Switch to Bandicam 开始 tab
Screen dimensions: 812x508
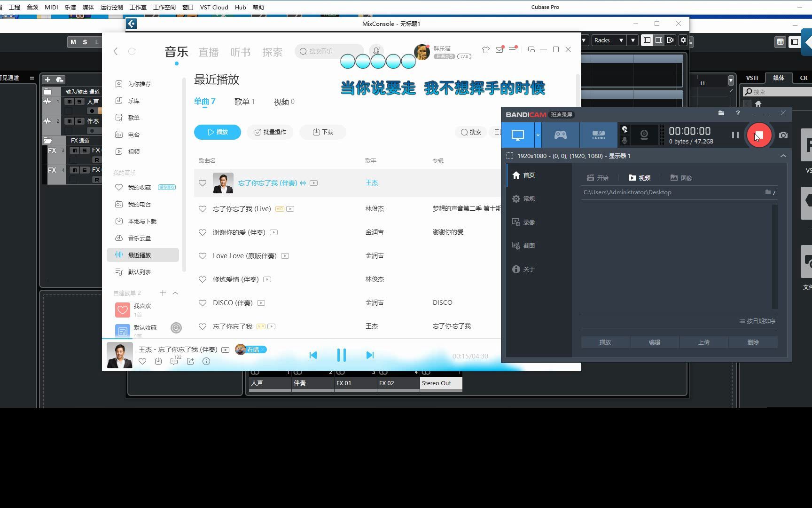[598, 178]
